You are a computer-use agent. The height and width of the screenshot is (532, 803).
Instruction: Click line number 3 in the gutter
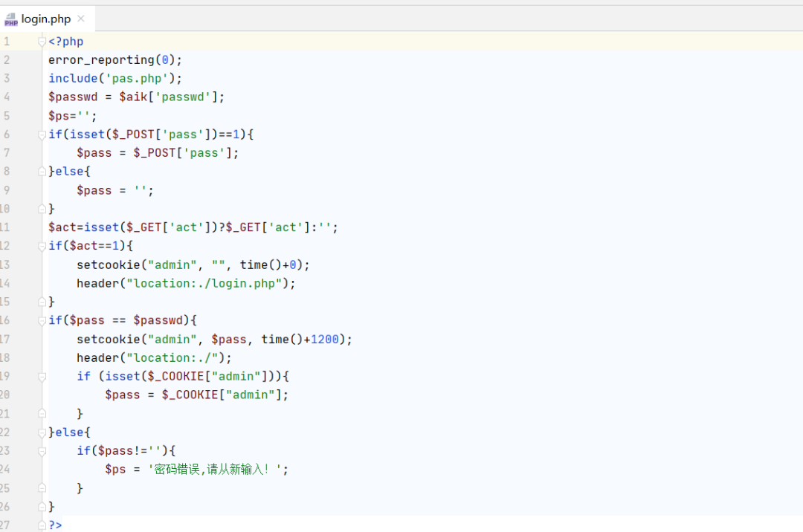point(7,78)
